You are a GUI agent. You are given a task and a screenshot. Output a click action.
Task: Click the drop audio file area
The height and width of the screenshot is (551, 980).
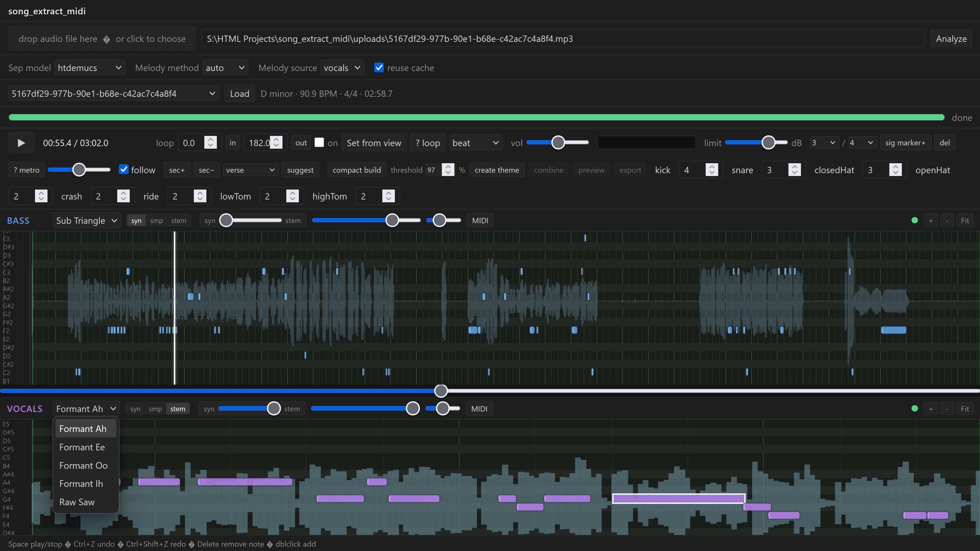click(x=102, y=39)
